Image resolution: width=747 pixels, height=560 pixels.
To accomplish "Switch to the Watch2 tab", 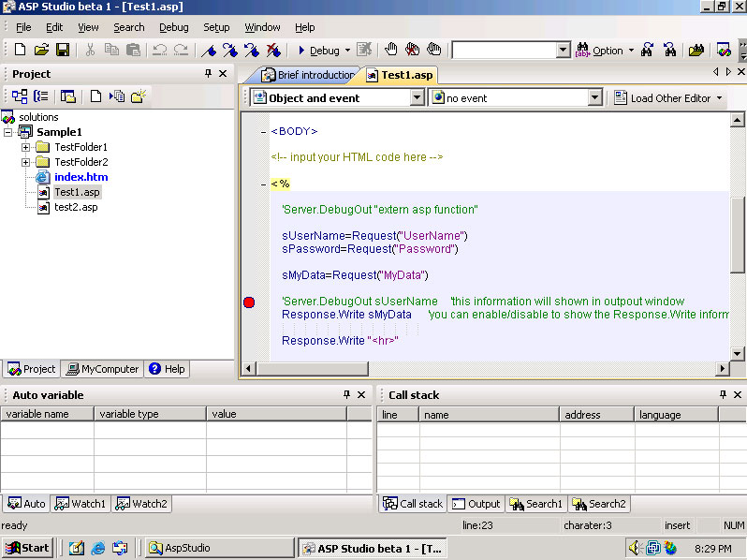I will click(141, 504).
